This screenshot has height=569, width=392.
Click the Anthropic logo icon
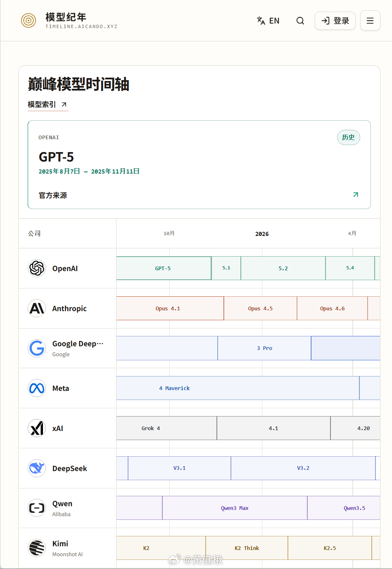pos(37,308)
